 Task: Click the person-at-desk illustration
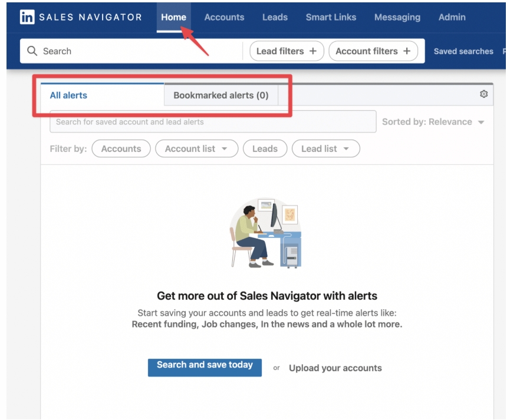pyautogui.click(x=265, y=233)
